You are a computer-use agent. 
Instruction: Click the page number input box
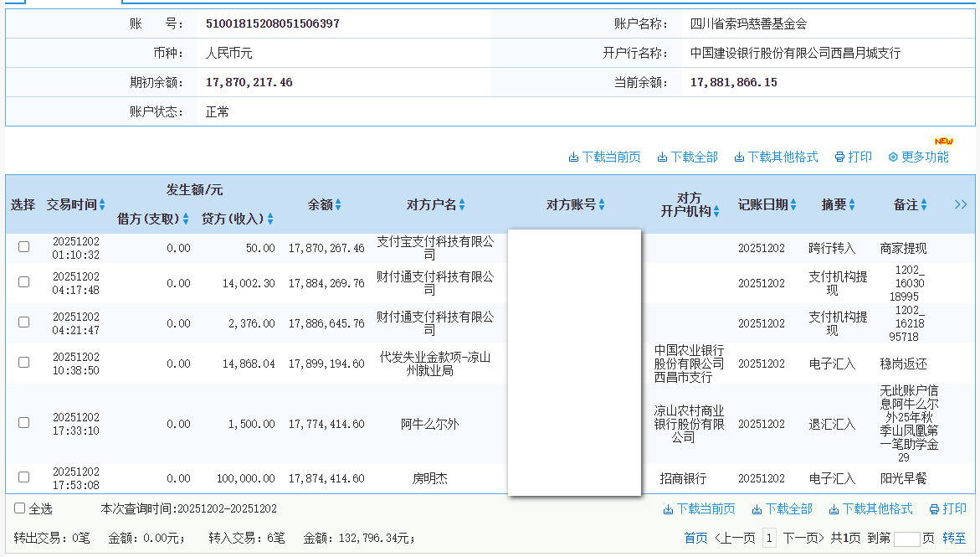tap(907, 539)
